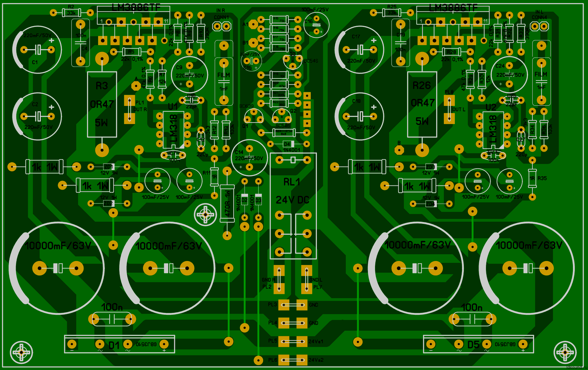
Task: Click the 470R 1W resistor
Action: click(227, 203)
